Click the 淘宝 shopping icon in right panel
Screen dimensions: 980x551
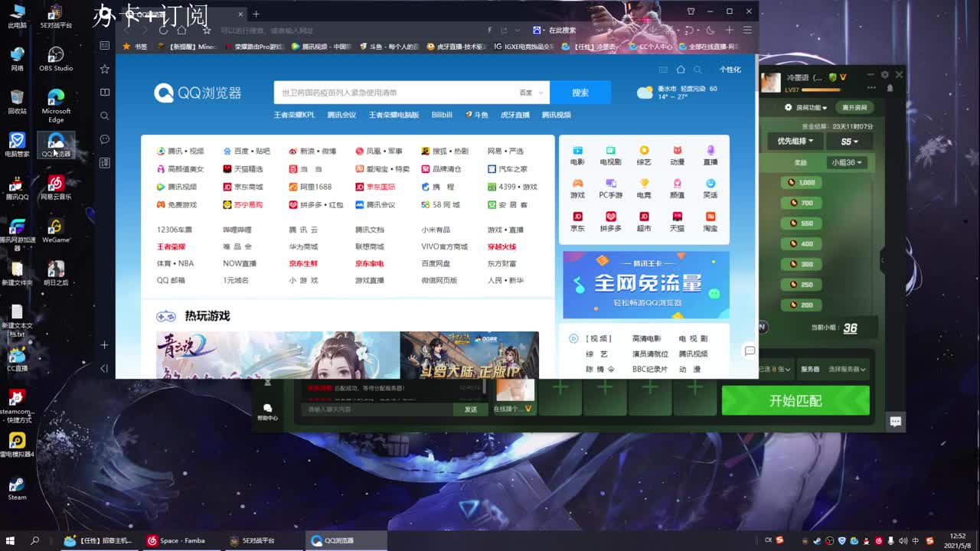pos(710,222)
